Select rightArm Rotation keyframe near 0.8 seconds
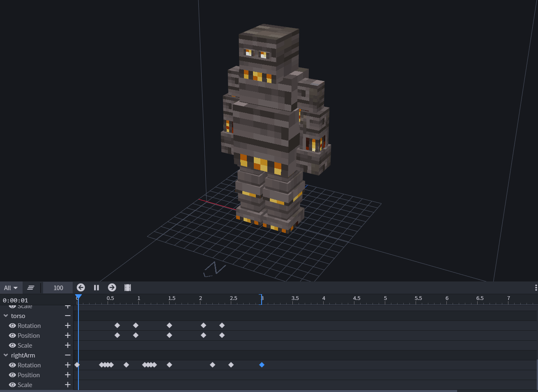Screen dimensions: 538x392 [126, 365]
